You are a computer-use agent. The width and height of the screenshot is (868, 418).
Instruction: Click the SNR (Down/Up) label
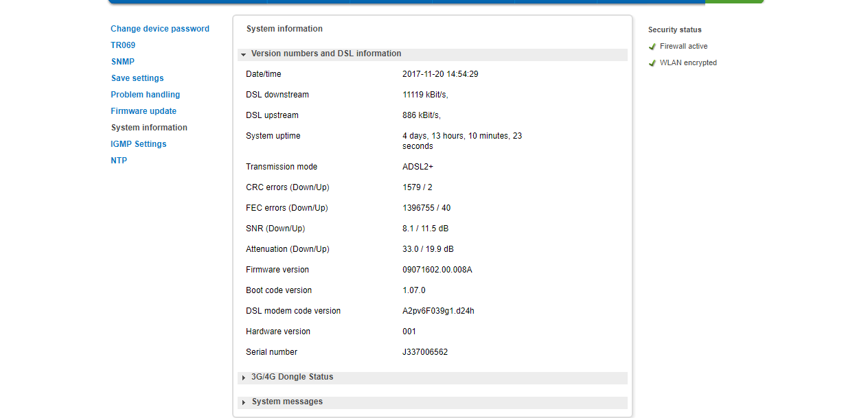(275, 229)
